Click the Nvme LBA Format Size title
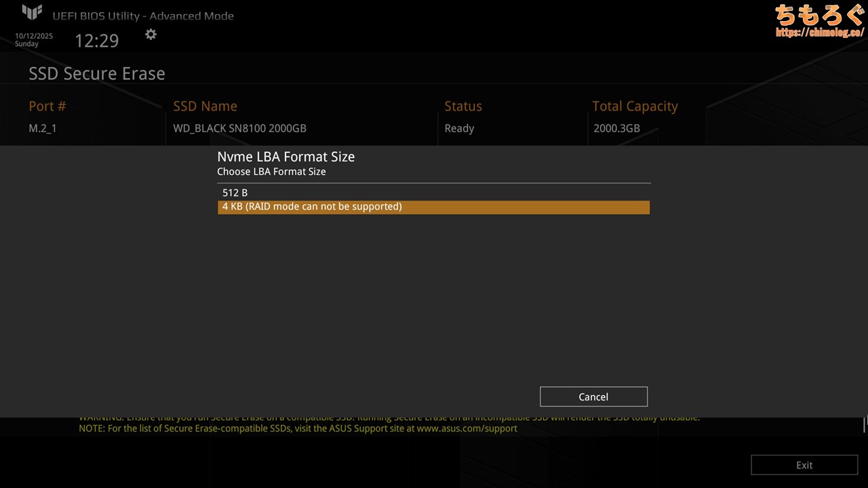This screenshot has width=868, height=488. pyautogui.click(x=285, y=157)
